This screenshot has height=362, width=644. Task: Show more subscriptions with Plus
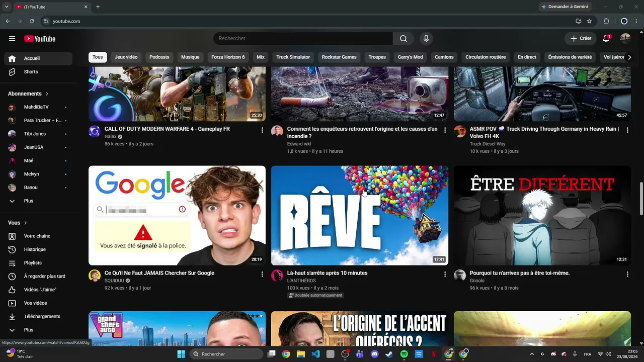38,201
